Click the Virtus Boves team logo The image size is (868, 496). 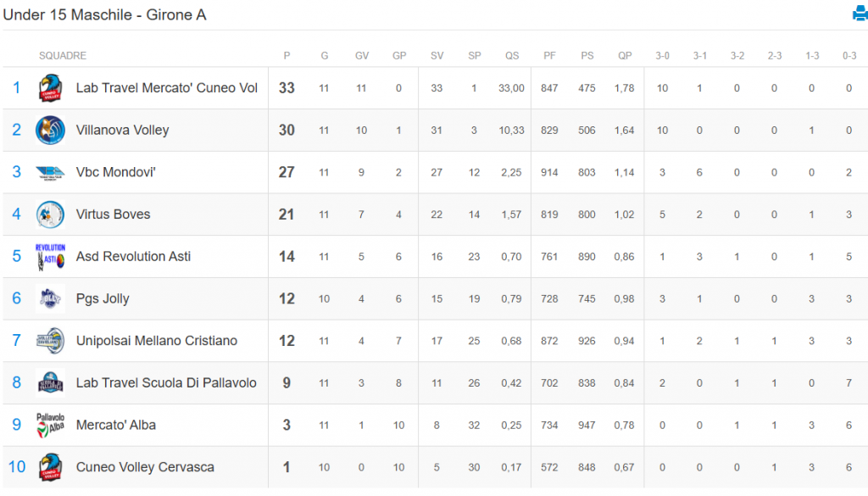pos(50,215)
